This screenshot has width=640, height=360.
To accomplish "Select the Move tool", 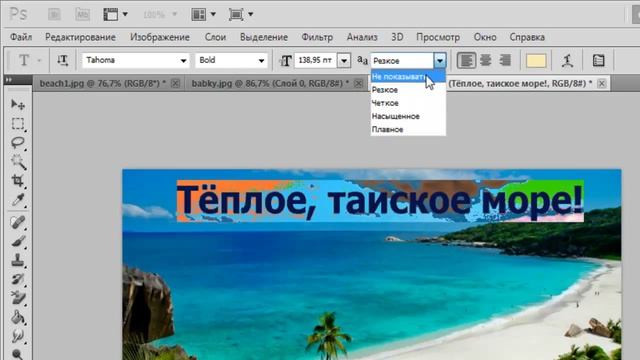I will [18, 104].
